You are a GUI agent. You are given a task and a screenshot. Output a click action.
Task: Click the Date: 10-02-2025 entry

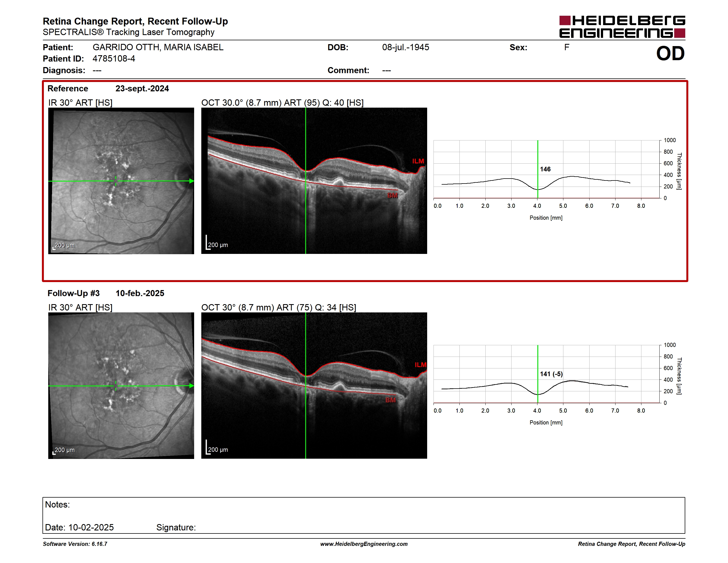(x=79, y=528)
